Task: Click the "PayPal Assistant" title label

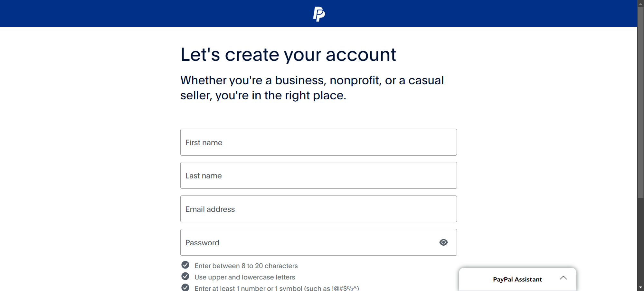Action: [517, 279]
